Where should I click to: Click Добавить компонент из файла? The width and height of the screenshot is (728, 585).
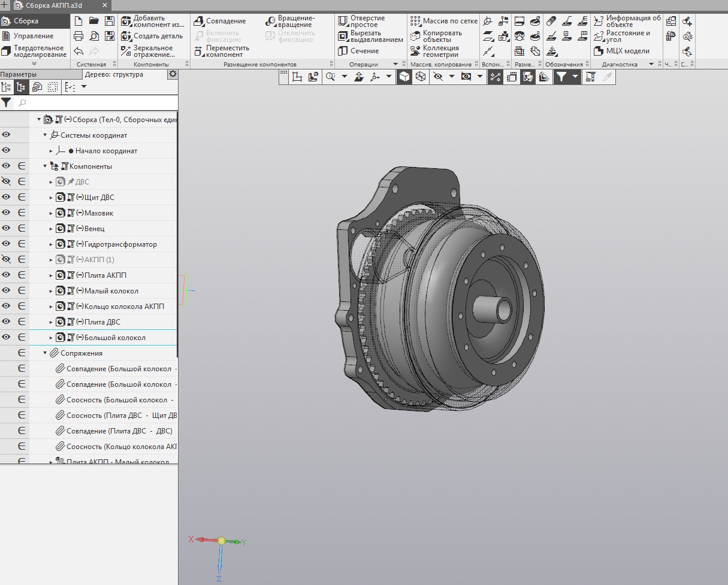coord(153,22)
